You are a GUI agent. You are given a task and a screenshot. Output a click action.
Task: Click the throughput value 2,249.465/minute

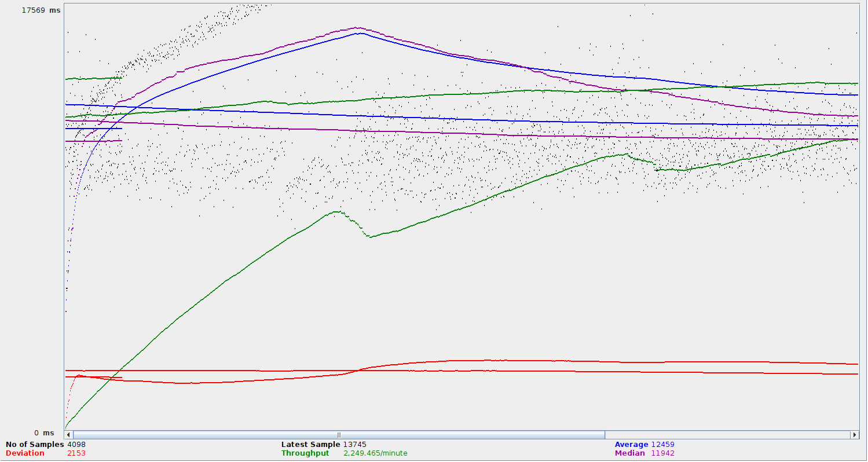click(375, 453)
